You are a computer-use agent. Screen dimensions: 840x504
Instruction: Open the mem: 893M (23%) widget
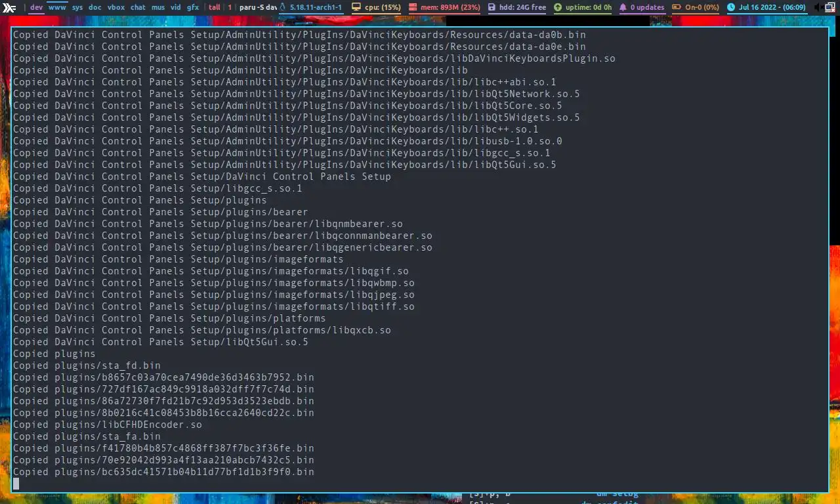point(450,8)
